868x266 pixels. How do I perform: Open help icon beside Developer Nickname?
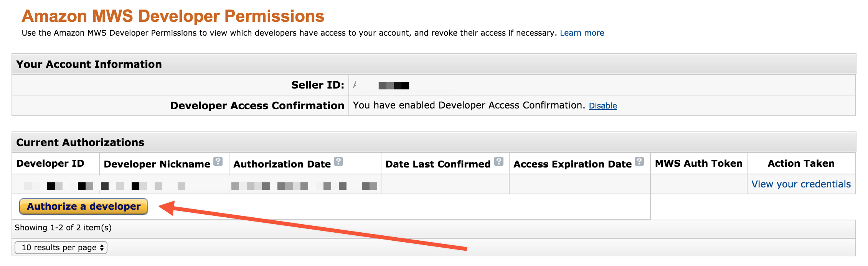point(218,161)
